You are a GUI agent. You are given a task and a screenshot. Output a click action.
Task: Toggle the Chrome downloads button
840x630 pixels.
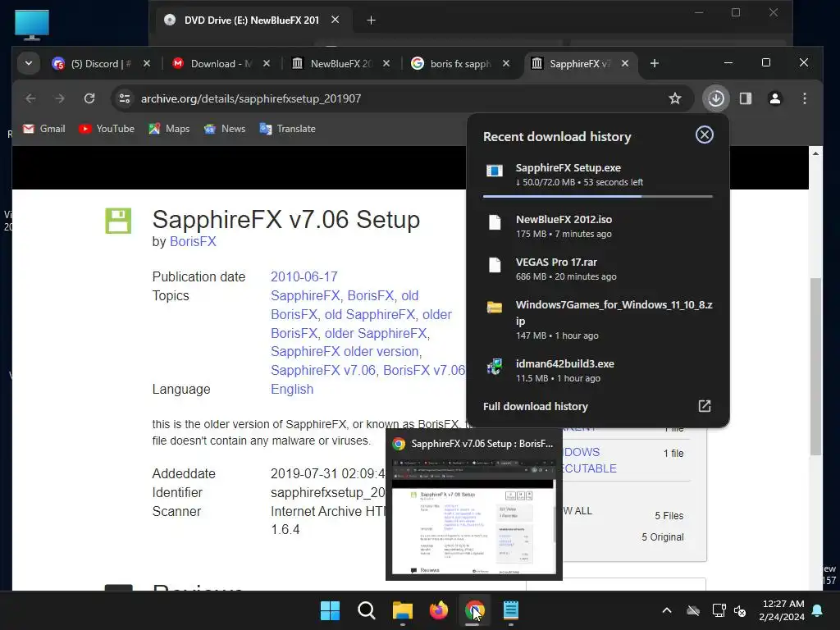click(715, 98)
